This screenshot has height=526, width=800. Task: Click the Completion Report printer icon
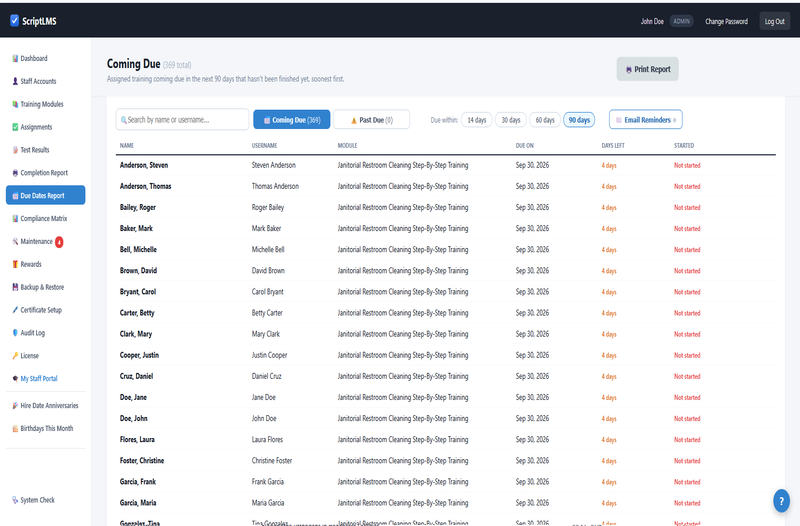click(15, 173)
